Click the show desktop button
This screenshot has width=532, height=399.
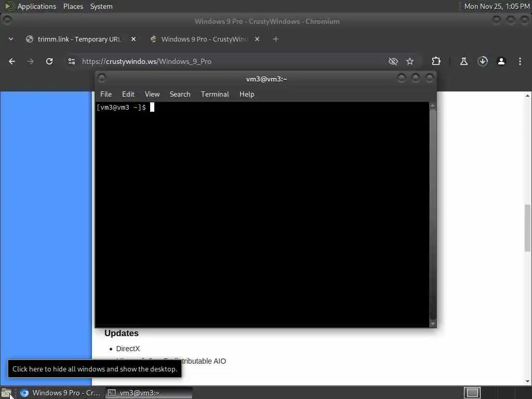click(6, 393)
